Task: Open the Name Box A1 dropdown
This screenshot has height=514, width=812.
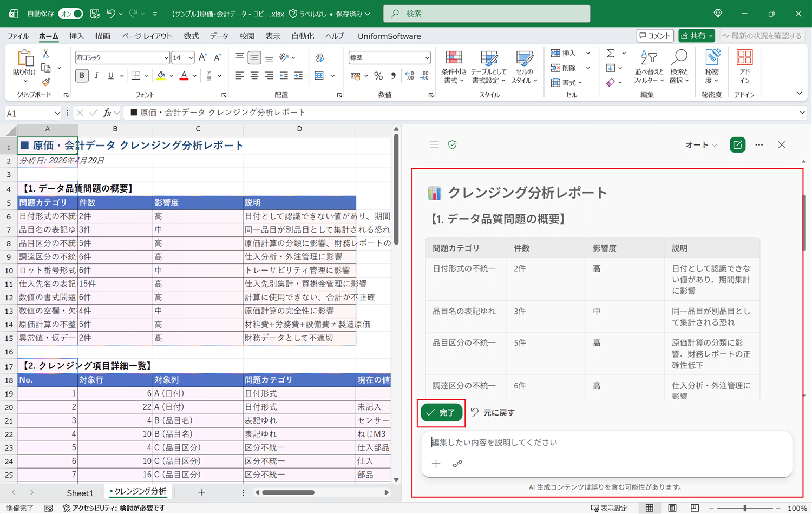Action: 57,113
